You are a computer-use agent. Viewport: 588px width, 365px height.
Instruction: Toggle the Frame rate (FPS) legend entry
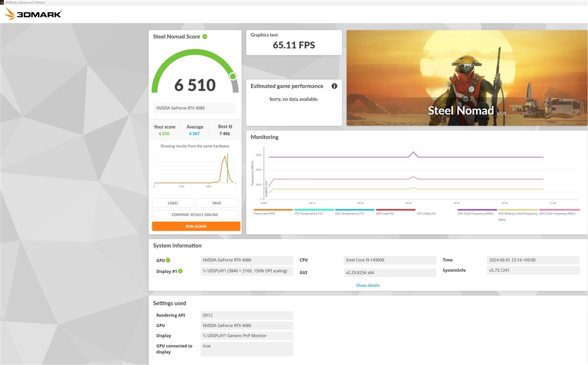pos(273,212)
